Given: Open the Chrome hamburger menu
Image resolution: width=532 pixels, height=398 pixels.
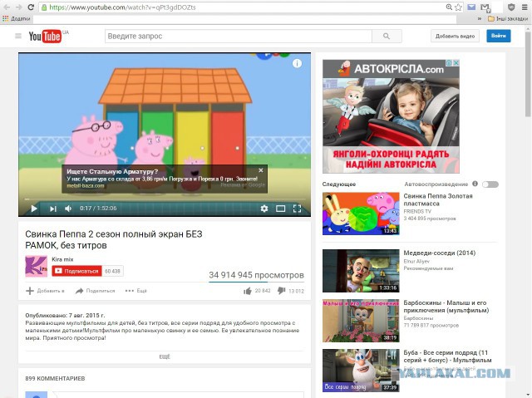Looking at the screenshot, I should click(525, 7).
